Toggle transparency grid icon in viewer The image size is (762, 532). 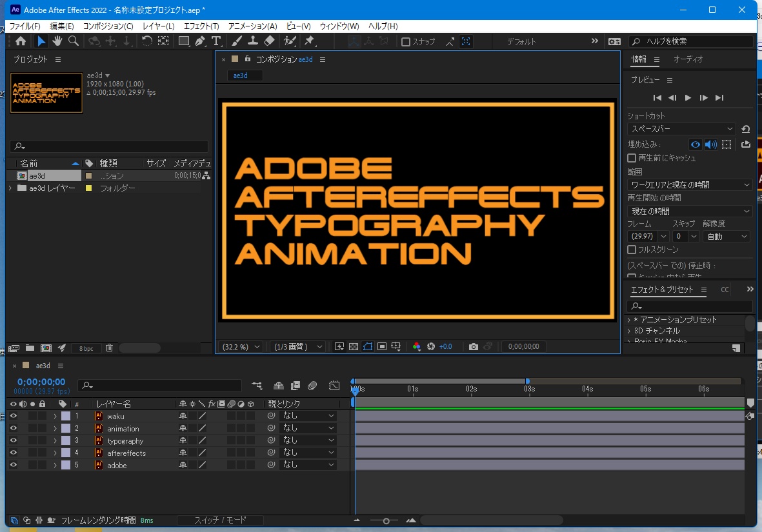(x=354, y=346)
